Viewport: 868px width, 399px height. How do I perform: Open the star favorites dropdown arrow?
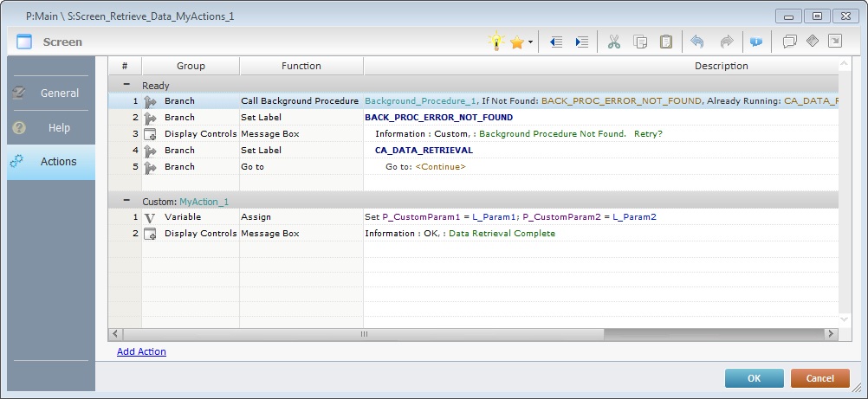[529, 42]
